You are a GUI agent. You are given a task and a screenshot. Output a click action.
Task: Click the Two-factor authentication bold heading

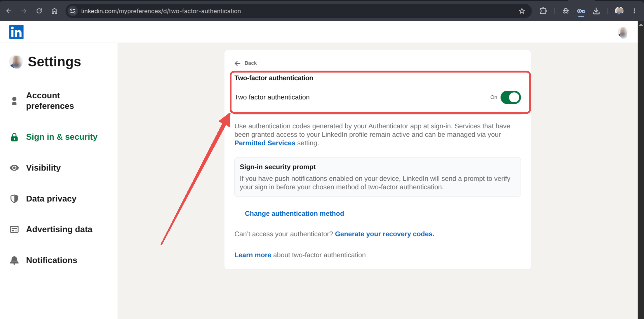pyautogui.click(x=274, y=78)
